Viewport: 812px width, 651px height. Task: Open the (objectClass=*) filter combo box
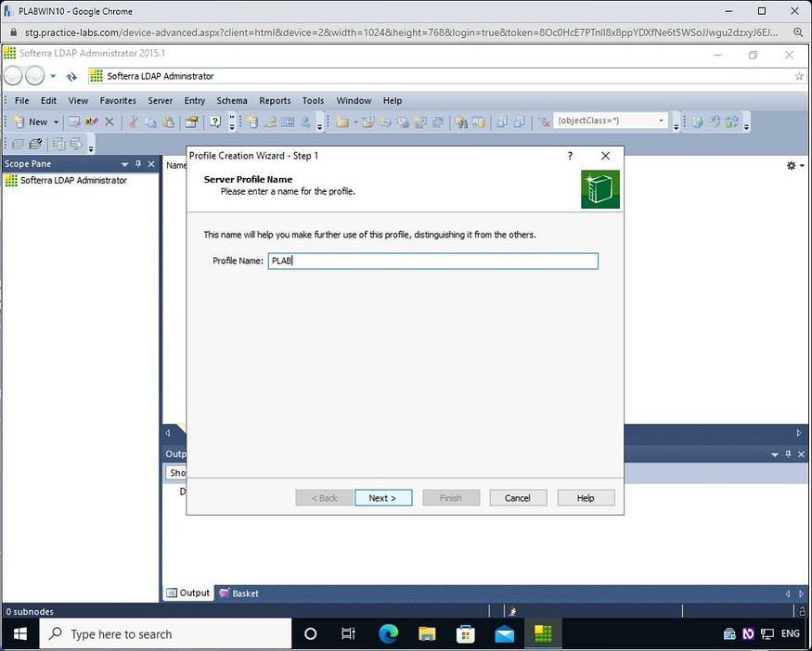click(x=610, y=121)
